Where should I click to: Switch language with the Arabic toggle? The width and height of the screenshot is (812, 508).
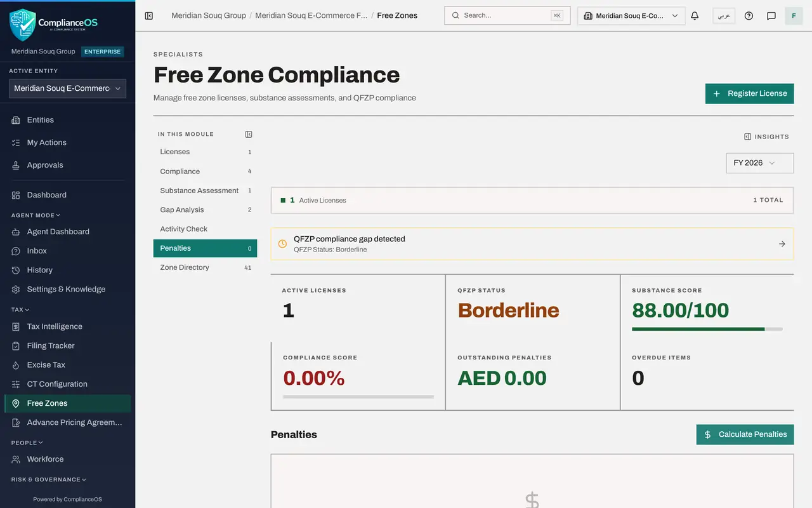[724, 16]
